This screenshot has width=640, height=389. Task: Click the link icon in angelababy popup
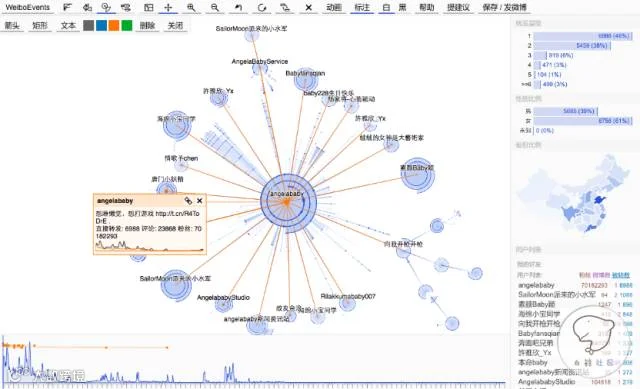(x=188, y=200)
